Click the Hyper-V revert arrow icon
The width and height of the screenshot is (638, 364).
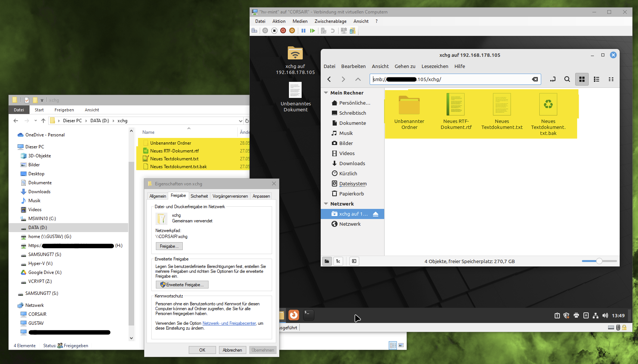tap(333, 31)
